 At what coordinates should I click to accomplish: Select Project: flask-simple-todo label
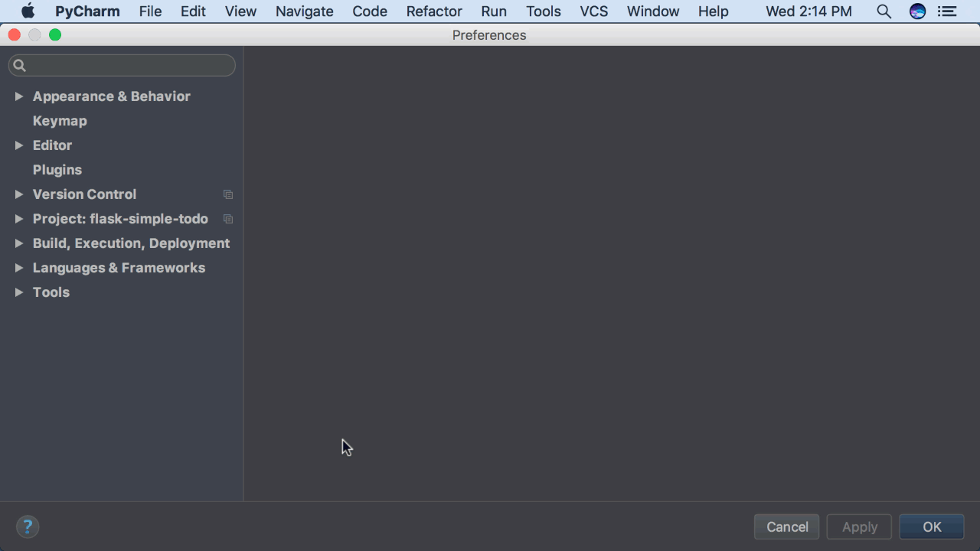[120, 219]
